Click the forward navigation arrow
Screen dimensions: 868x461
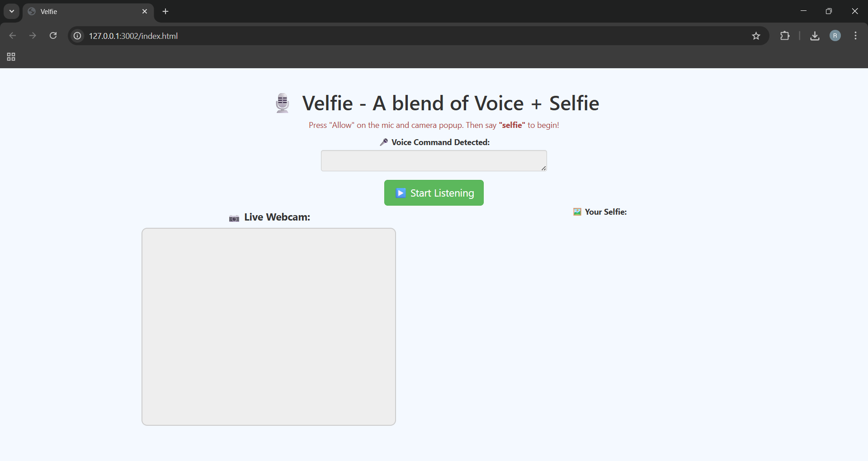tap(33, 36)
